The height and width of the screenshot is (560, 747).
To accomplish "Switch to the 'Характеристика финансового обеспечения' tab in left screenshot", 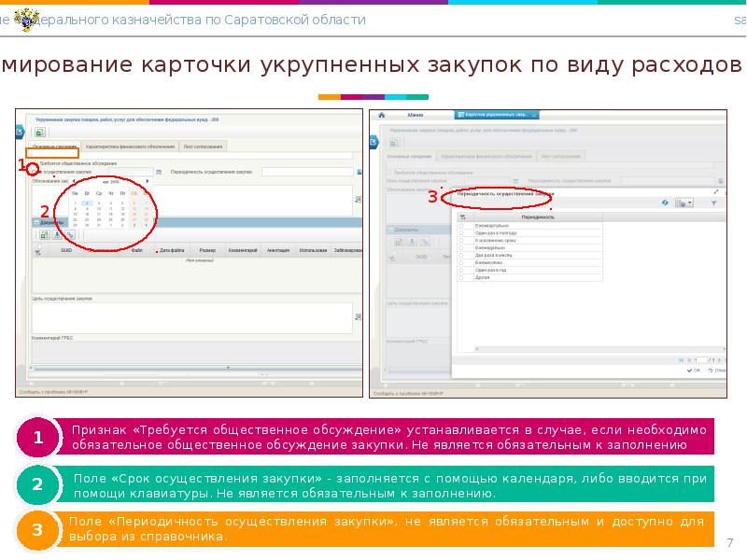I will pyautogui.click(x=129, y=147).
